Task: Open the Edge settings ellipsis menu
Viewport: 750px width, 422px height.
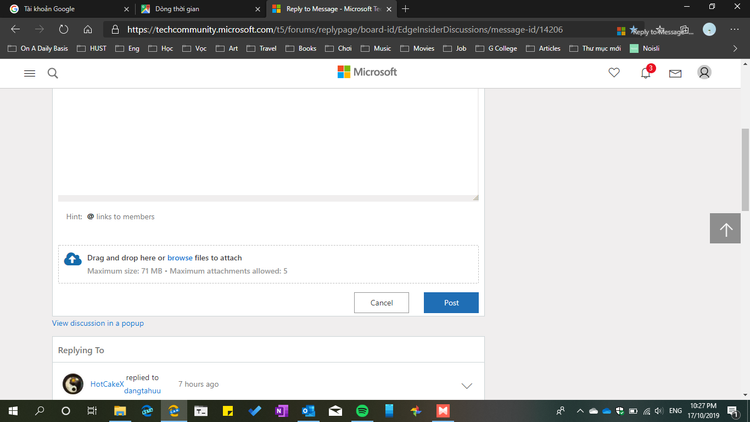Action: [x=734, y=29]
